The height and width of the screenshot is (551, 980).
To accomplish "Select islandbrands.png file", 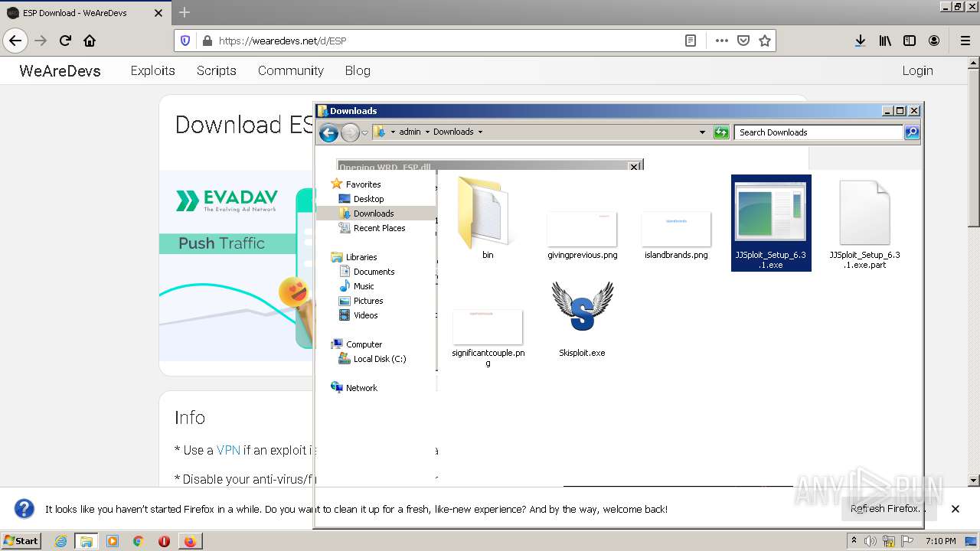I will (676, 236).
